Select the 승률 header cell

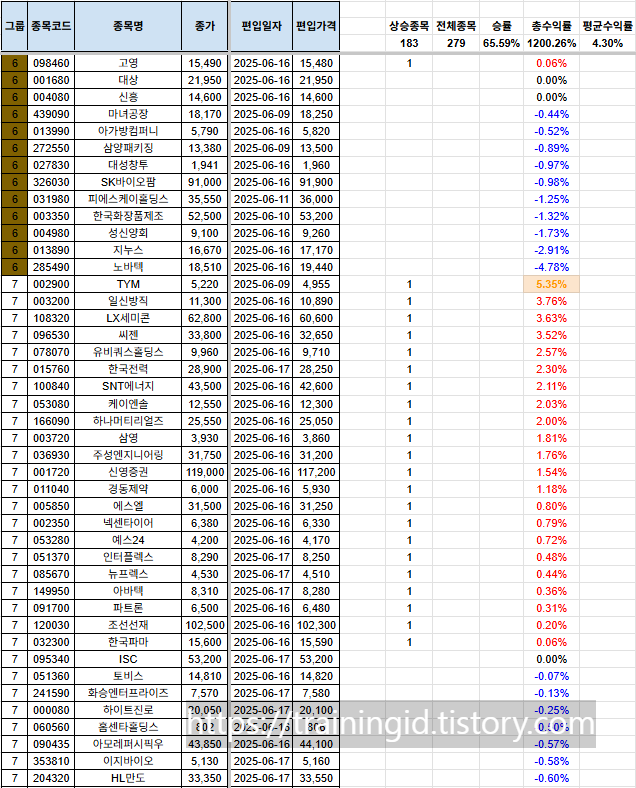(501, 26)
